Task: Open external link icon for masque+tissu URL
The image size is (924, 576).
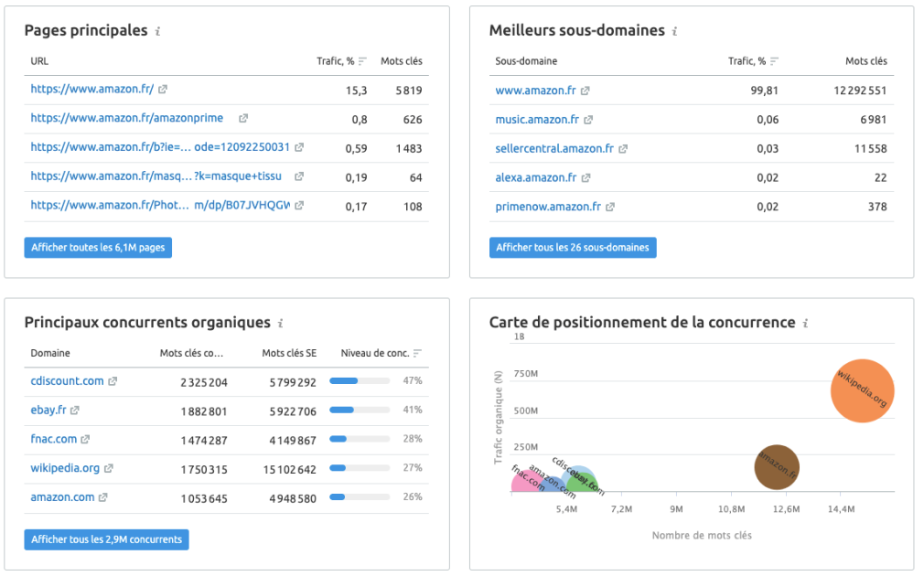Action: [x=299, y=176]
